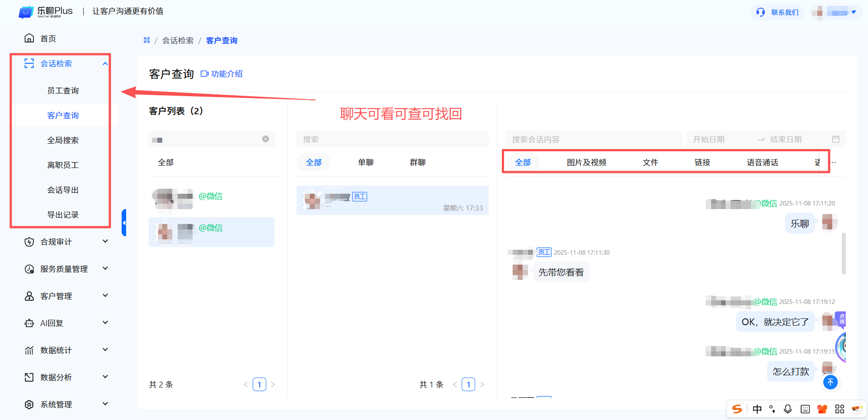Open the user account dropdown

(854, 12)
